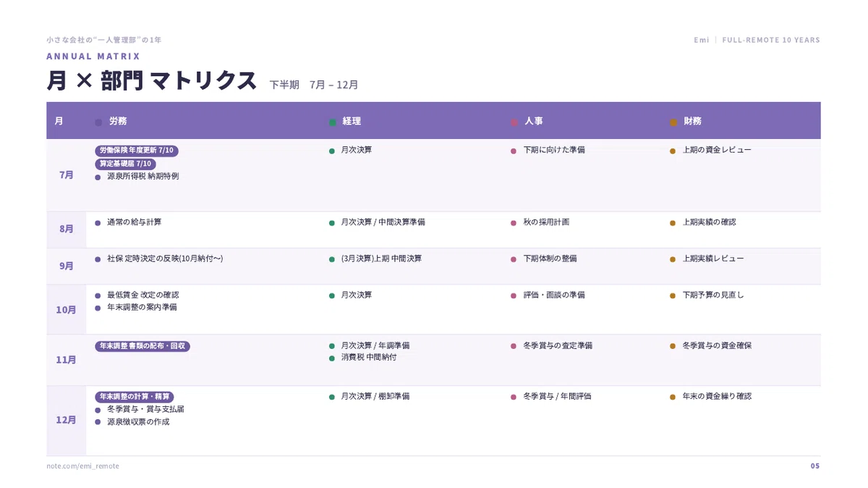Click (3月決算)上期 中間決算 entry
The width and height of the screenshot is (868, 488).
(x=381, y=258)
